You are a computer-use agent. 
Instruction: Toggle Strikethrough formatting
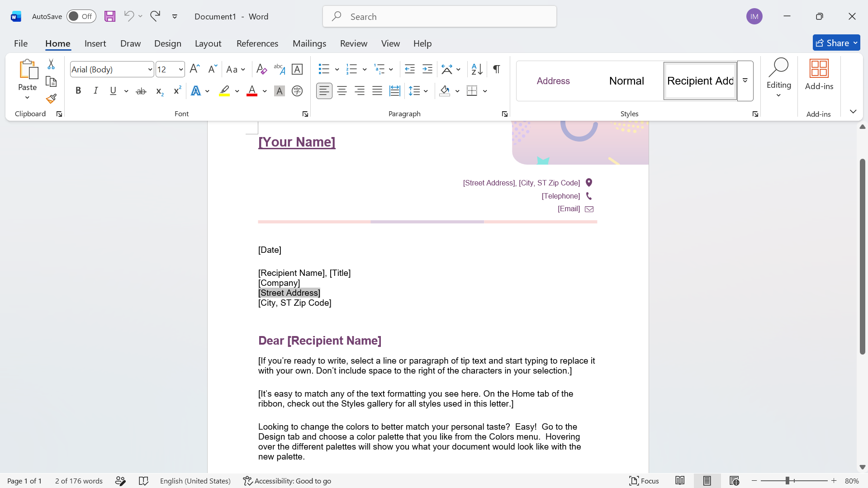(141, 91)
